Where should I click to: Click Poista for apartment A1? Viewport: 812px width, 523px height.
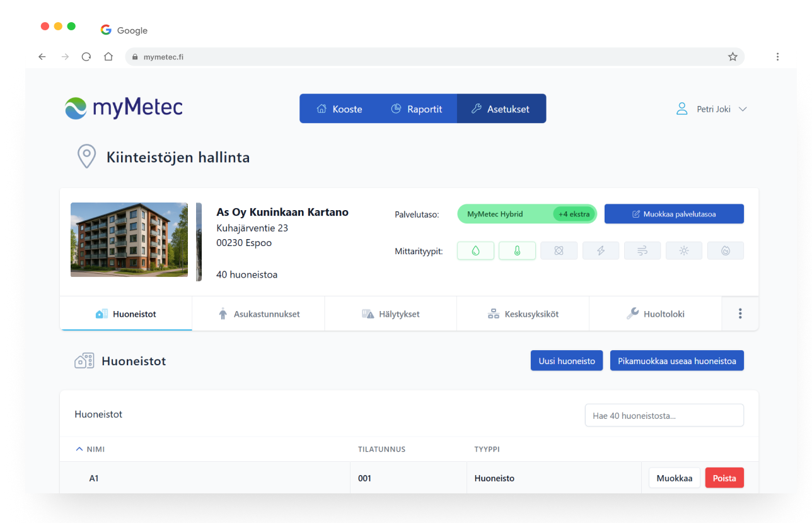[x=724, y=478]
